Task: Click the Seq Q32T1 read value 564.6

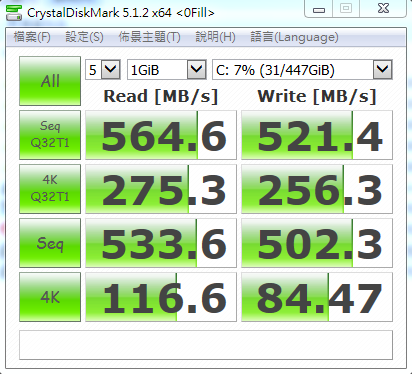Action: (161, 135)
